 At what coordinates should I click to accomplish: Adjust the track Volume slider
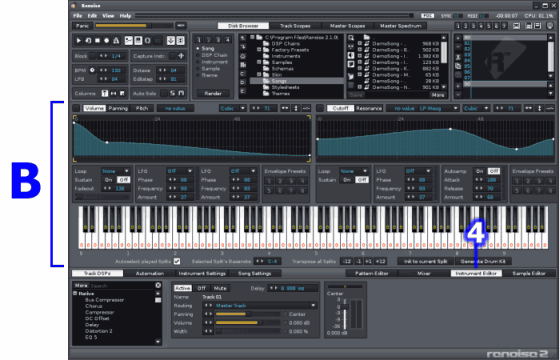(x=248, y=323)
